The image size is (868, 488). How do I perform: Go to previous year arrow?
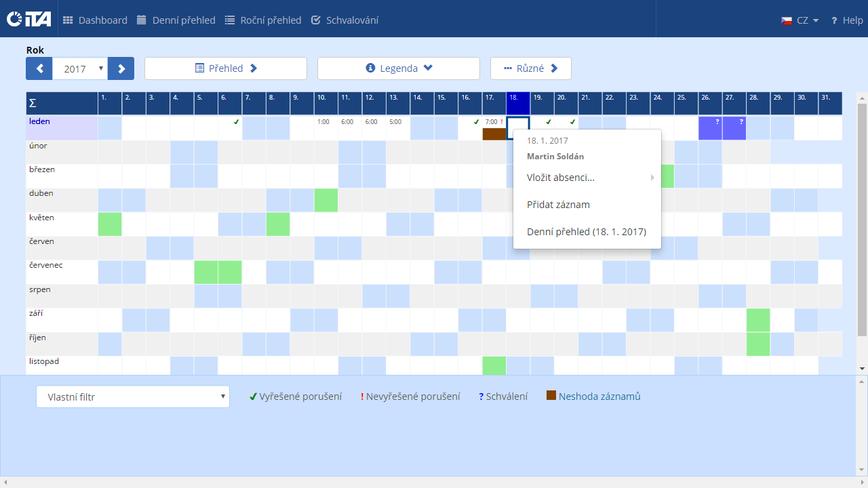pyautogui.click(x=39, y=68)
